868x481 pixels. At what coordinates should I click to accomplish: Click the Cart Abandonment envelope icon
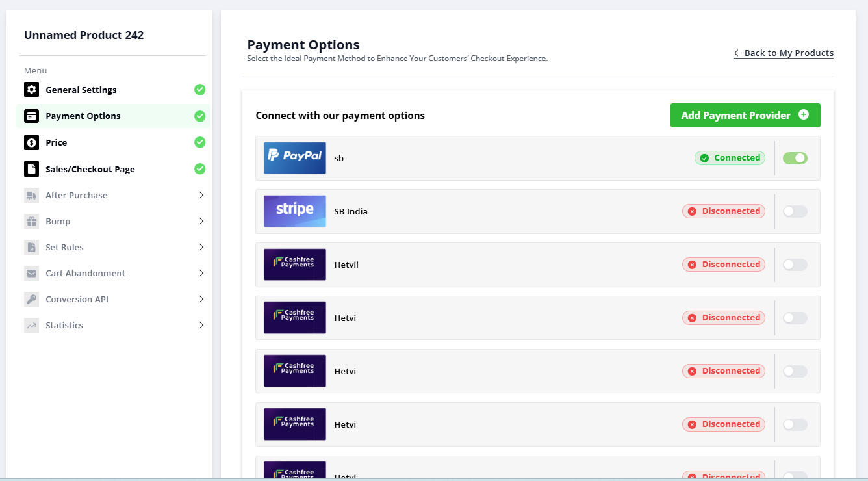32,273
